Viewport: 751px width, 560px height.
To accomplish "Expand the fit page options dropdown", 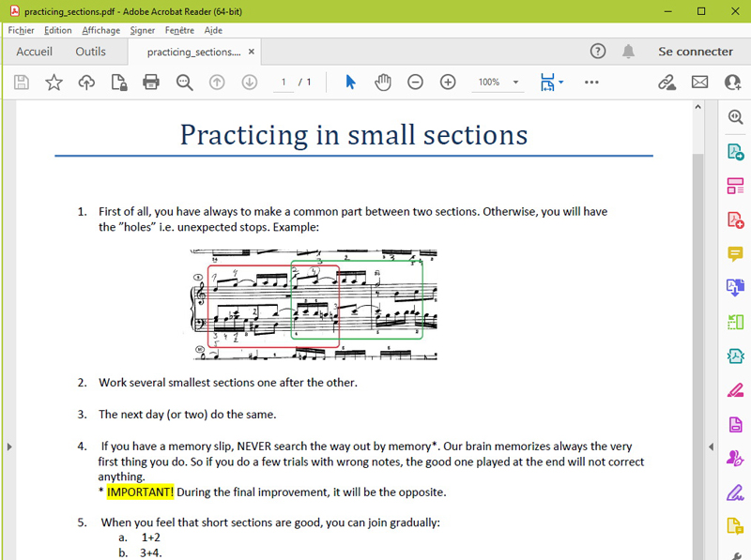I will tap(560, 83).
